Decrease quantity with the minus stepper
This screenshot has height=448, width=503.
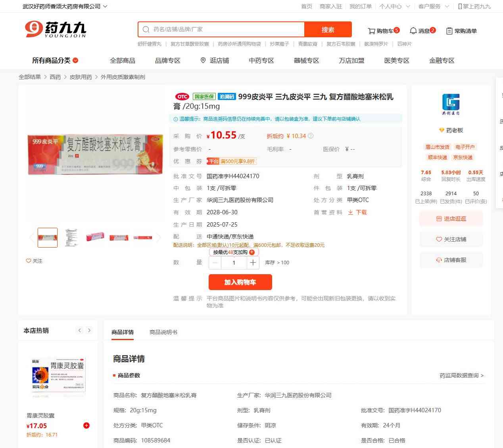[215, 263]
